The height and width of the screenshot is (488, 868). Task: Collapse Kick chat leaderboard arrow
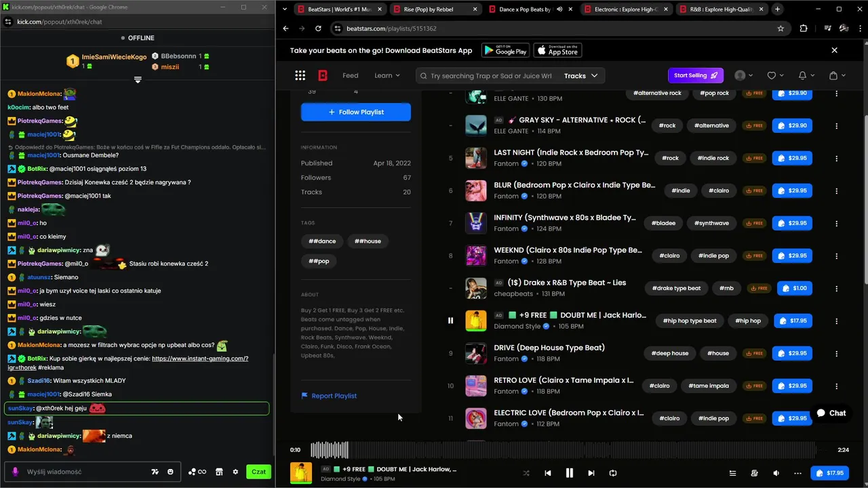pyautogui.click(x=138, y=80)
